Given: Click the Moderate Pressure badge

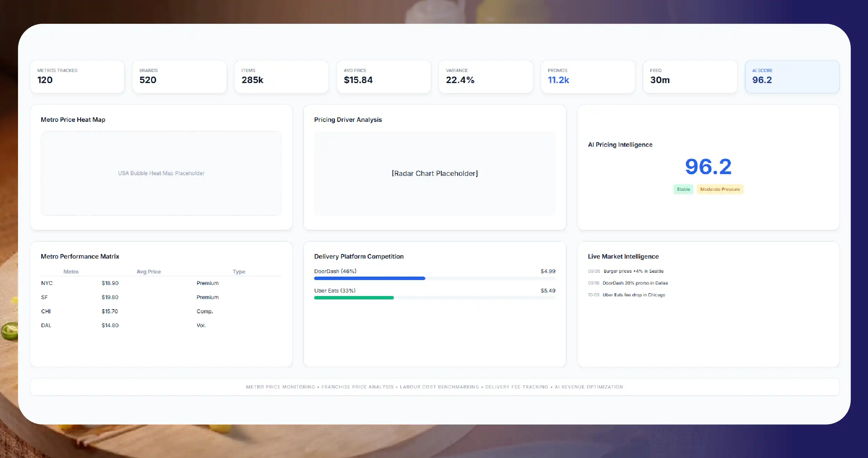Looking at the screenshot, I should pos(720,189).
